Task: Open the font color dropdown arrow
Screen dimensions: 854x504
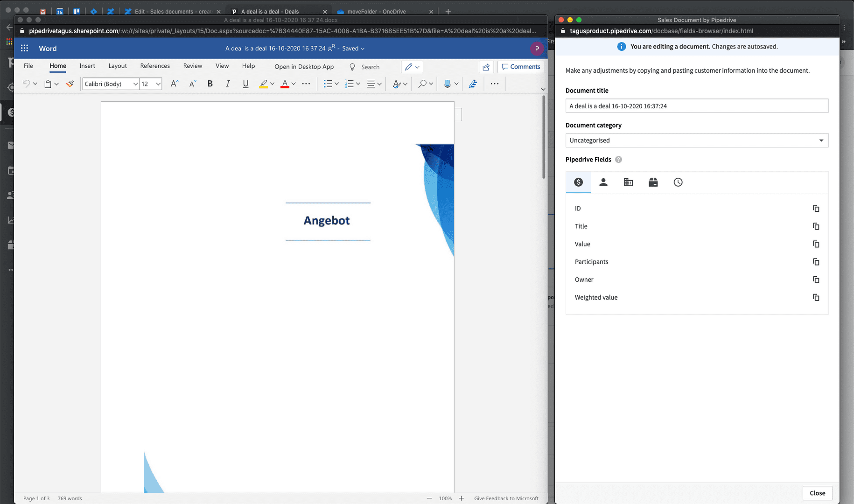Action: point(294,84)
